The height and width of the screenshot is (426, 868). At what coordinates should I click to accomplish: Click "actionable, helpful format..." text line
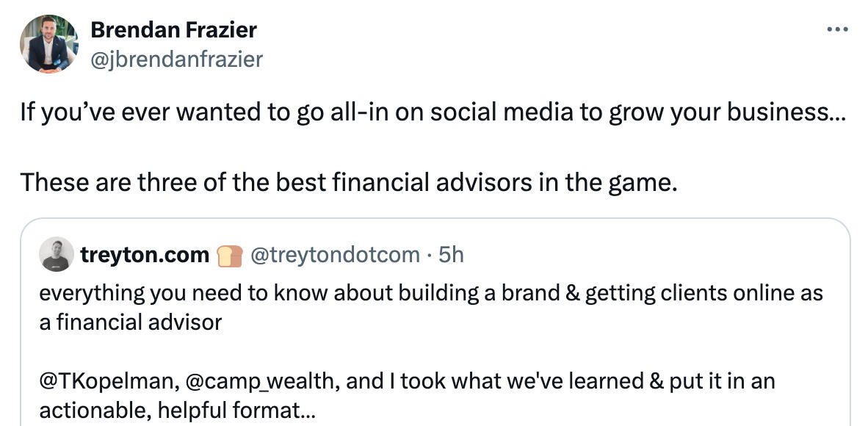pyautogui.click(x=176, y=411)
